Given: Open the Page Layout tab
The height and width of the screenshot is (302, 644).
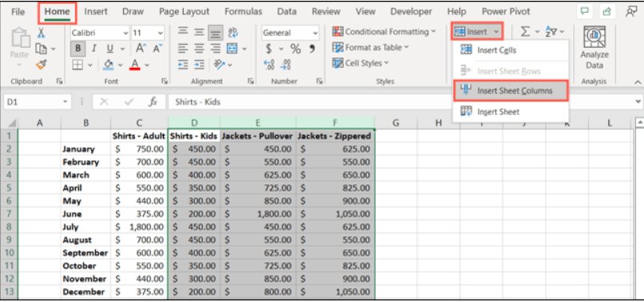Looking at the screenshot, I should click(x=184, y=12).
